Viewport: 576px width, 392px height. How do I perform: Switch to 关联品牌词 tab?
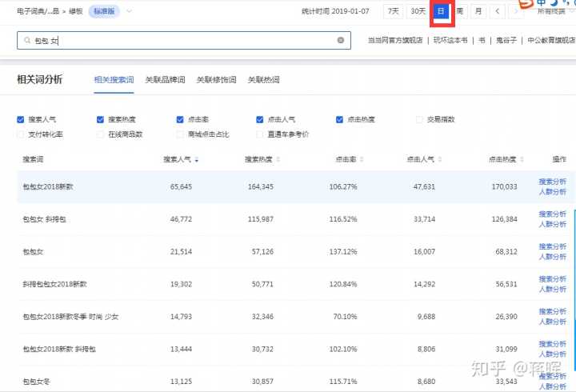165,80
